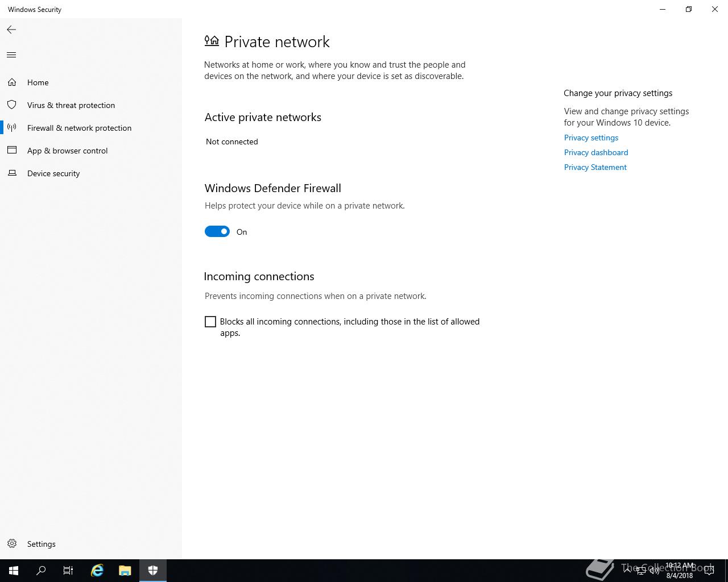Click Change your privacy settings heading
Screen dimensions: 728x582
(618, 93)
